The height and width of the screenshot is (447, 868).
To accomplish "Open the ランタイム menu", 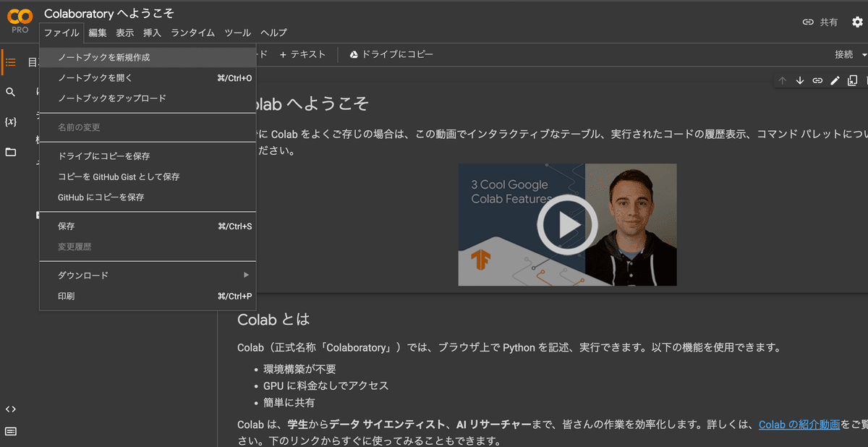I will click(193, 33).
